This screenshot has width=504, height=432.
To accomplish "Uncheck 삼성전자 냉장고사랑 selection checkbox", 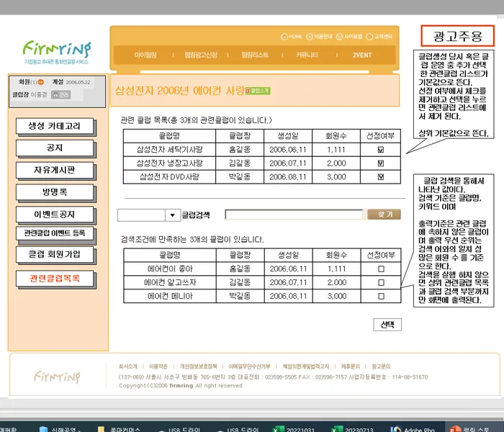I will (381, 163).
